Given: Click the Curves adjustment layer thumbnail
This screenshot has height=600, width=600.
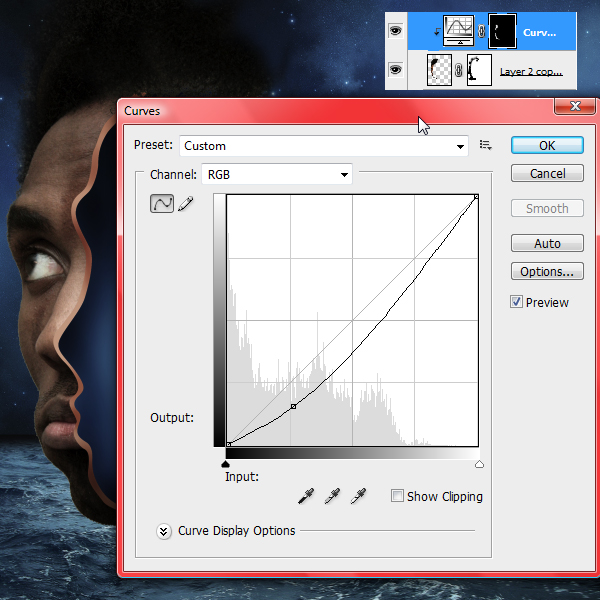Looking at the screenshot, I should [x=458, y=31].
